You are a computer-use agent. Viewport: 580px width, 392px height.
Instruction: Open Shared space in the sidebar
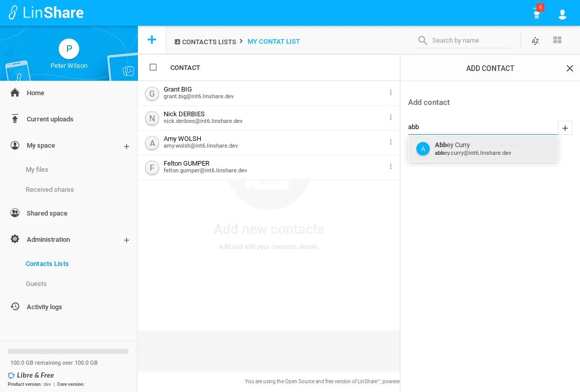pyautogui.click(x=47, y=213)
